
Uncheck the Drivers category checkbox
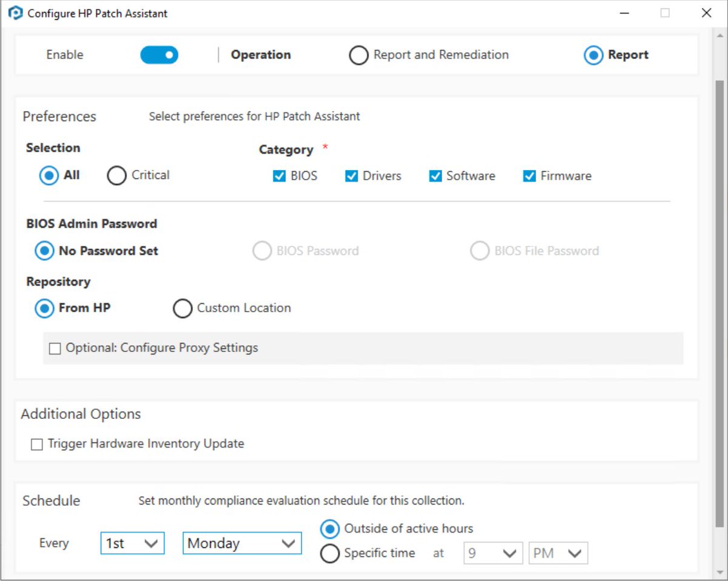tap(351, 176)
